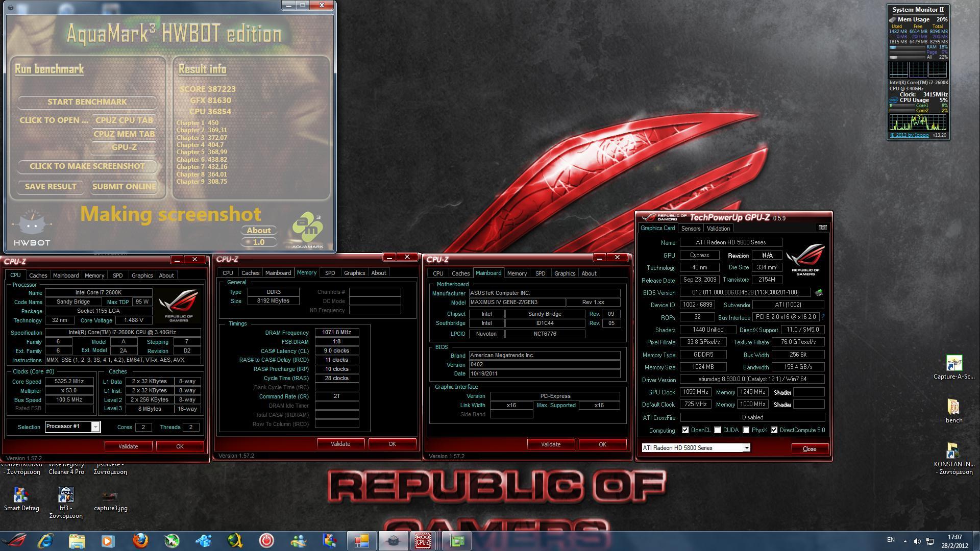Toggle the OpenCL checkbox in GPU-Z
Screen dimensions: 980x551
tap(685, 430)
